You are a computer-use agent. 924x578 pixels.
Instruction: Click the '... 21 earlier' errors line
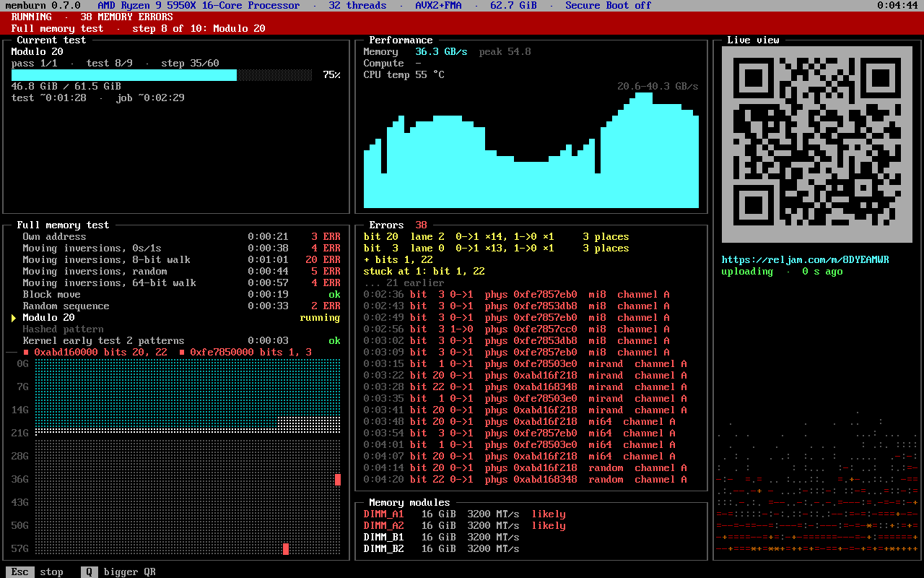404,283
